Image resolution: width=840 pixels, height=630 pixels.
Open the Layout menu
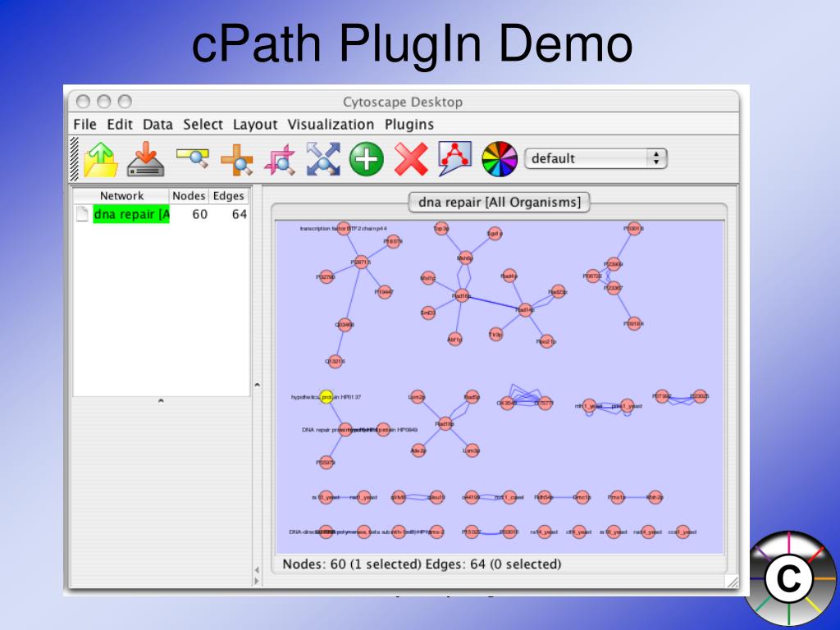pos(255,125)
